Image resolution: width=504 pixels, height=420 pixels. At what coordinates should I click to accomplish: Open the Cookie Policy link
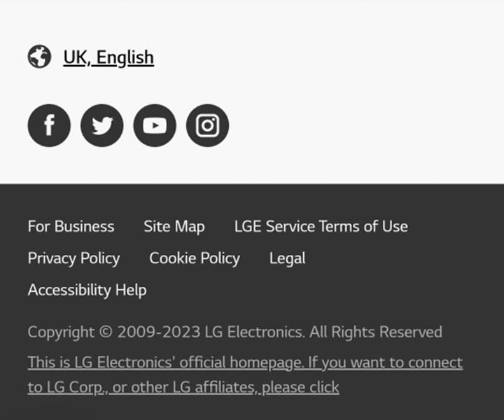[x=195, y=258]
